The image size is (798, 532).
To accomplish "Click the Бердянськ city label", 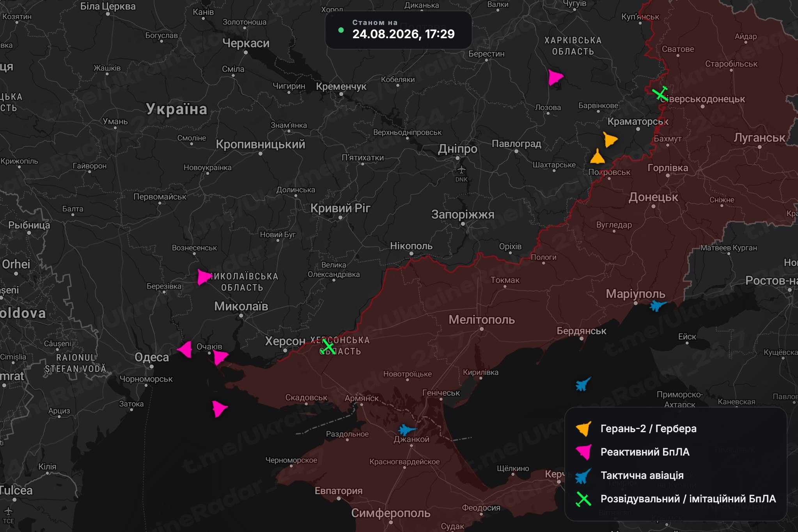I will point(582,331).
